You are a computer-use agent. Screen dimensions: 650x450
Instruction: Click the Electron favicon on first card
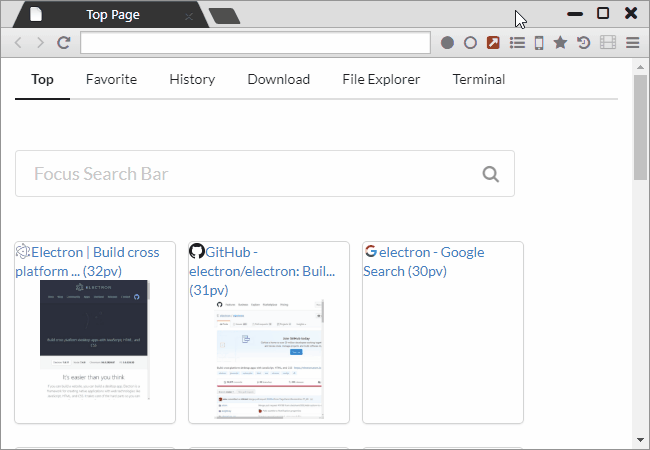[x=23, y=251]
